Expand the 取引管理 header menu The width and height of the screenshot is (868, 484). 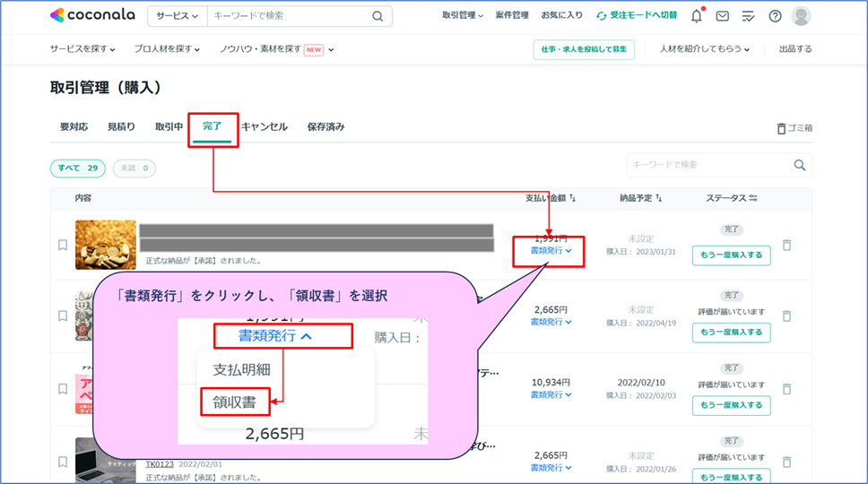click(x=462, y=16)
